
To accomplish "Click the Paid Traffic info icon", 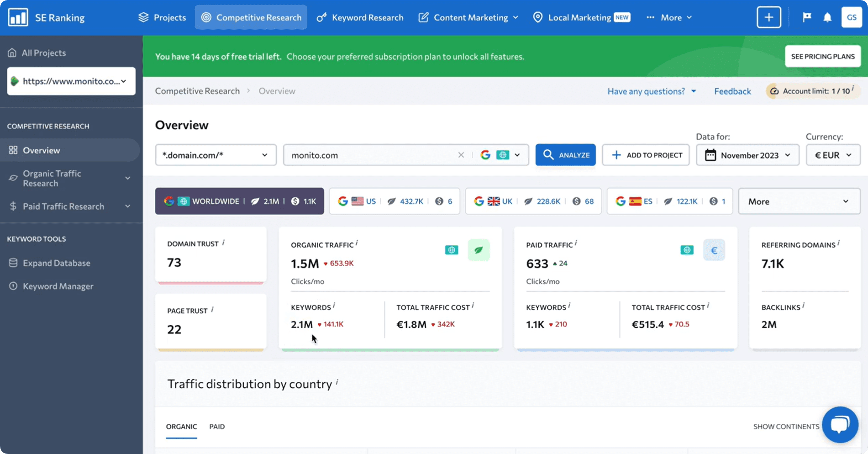I will pos(576,243).
